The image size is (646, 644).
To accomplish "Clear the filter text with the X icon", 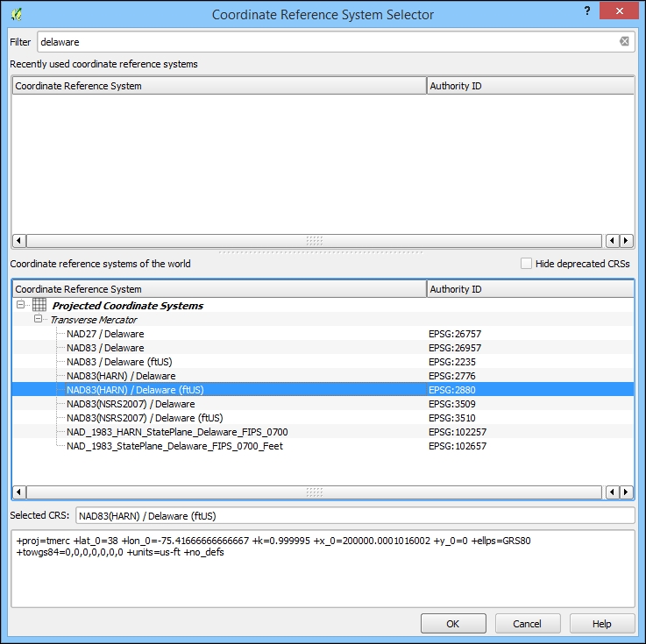I will click(x=624, y=41).
